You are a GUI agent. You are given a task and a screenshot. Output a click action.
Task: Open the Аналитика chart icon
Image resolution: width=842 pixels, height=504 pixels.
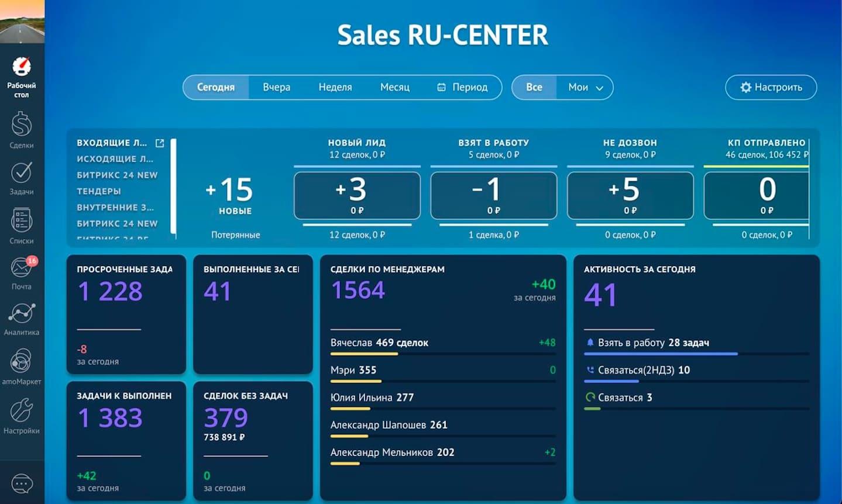pyautogui.click(x=22, y=313)
